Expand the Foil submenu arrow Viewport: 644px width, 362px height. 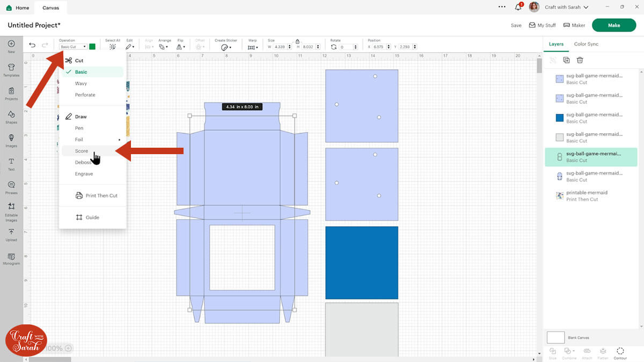[119, 140]
